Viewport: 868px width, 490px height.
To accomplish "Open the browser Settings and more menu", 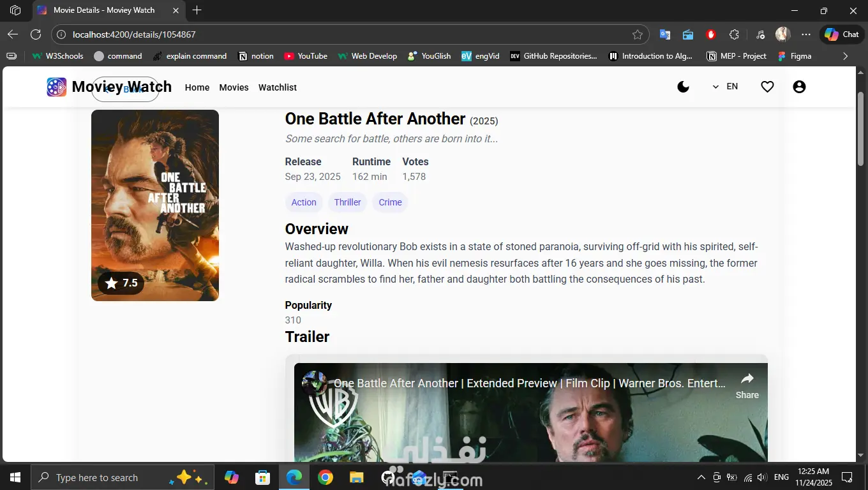I will (806, 34).
